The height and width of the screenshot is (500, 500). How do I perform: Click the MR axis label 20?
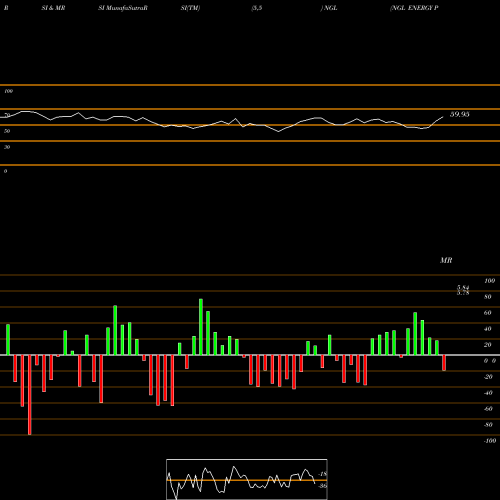[488, 345]
